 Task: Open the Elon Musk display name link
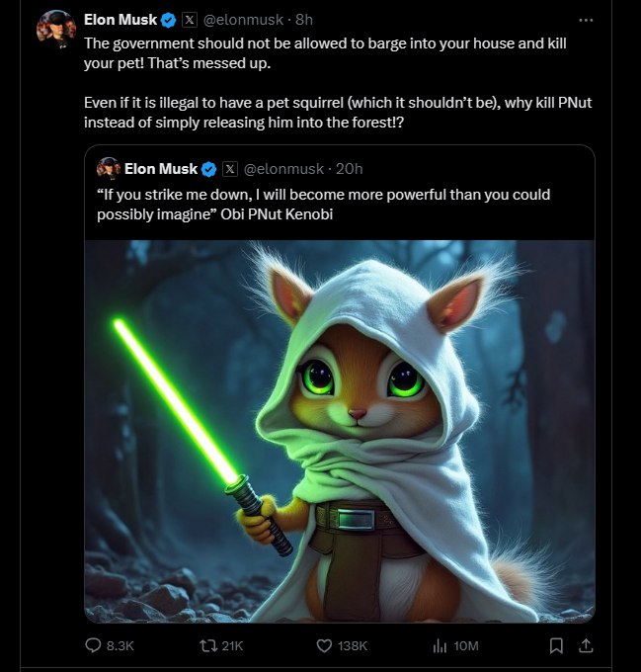(120, 20)
